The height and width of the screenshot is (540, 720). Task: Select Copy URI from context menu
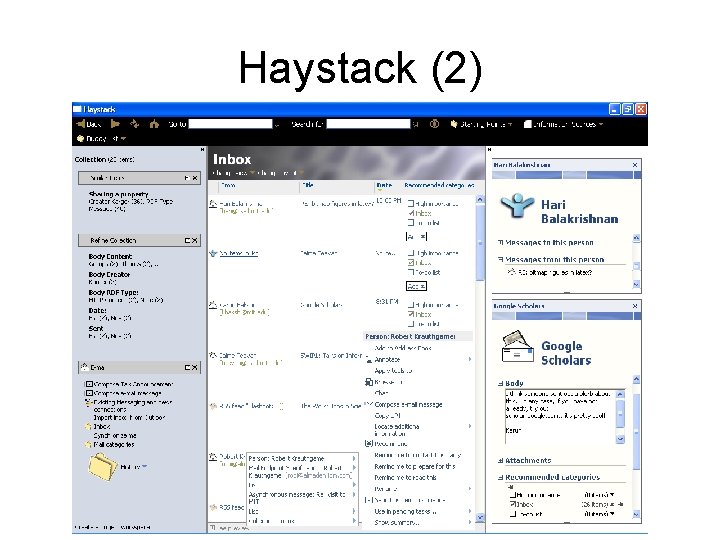pyautogui.click(x=387, y=416)
